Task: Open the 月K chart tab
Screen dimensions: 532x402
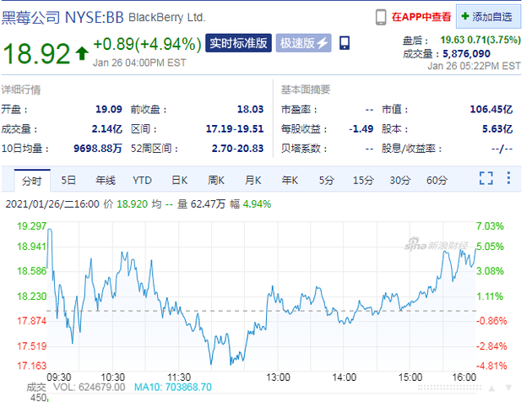Action: (x=253, y=180)
